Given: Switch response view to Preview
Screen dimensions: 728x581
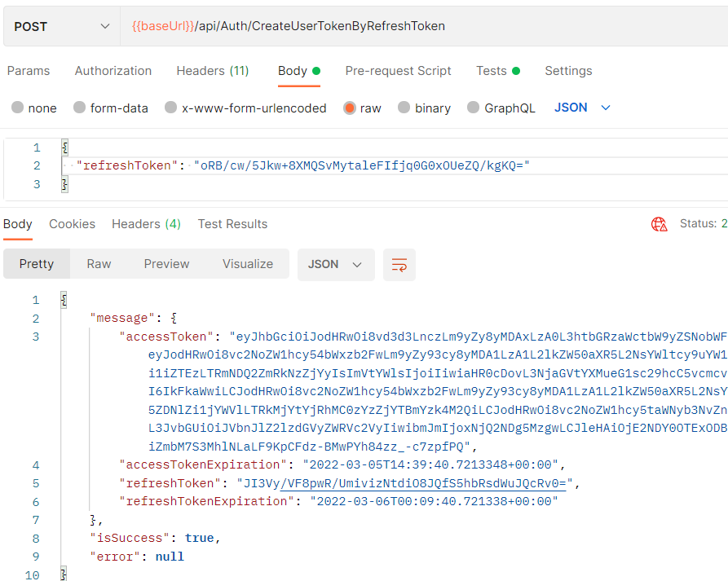Looking at the screenshot, I should coord(166,263).
